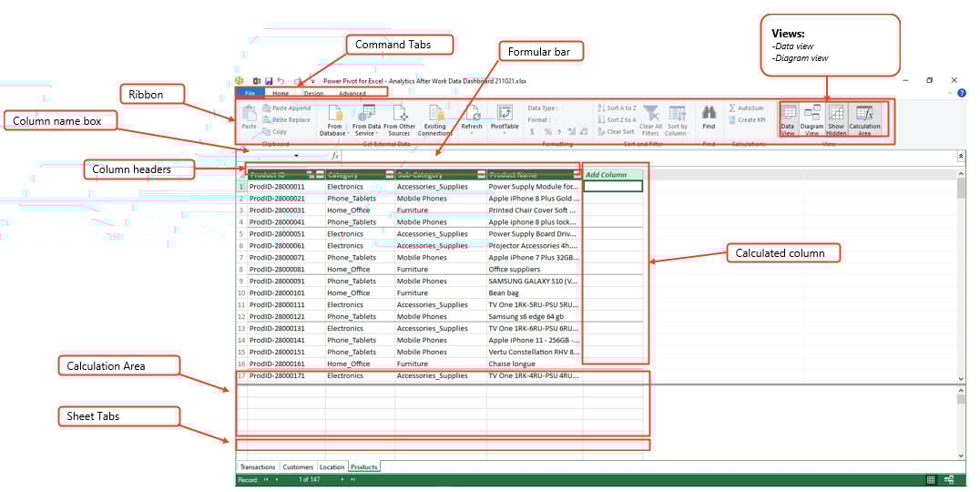Open Category column filter dropdown
Image resolution: width=980 pixels, height=492 pixels.
pyautogui.click(x=390, y=175)
